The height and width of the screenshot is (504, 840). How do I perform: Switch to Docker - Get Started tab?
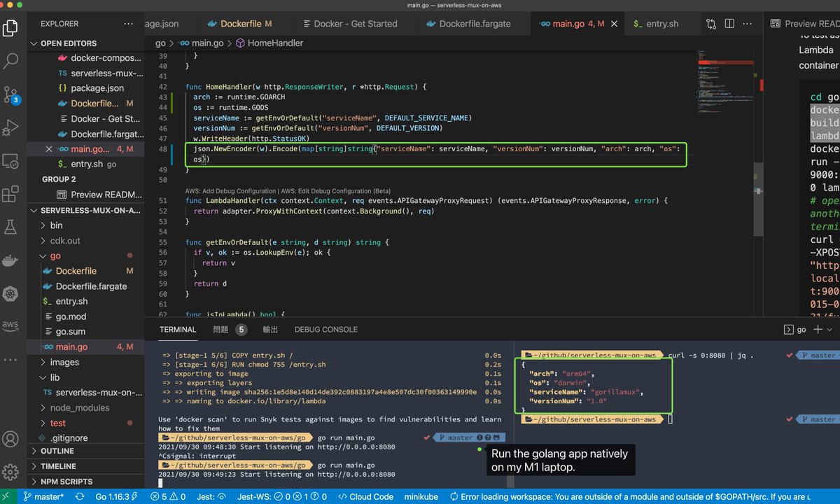pos(355,24)
